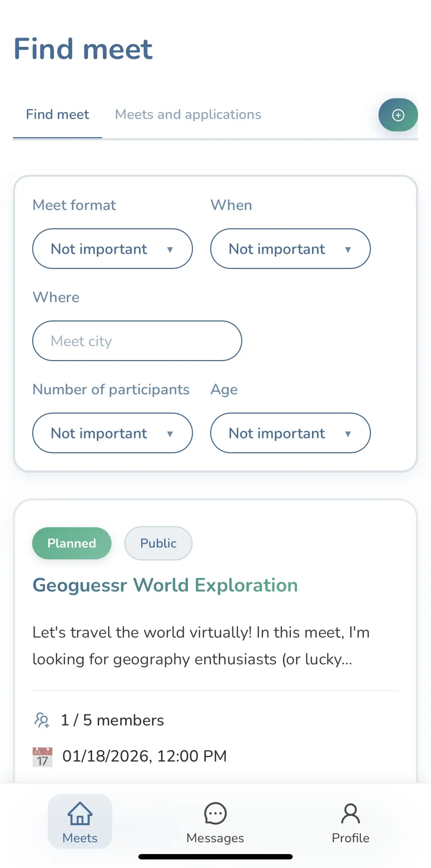The width and height of the screenshot is (431, 868).
Task: Tap the person silhouette icon above Profile label
Action: 350,814
